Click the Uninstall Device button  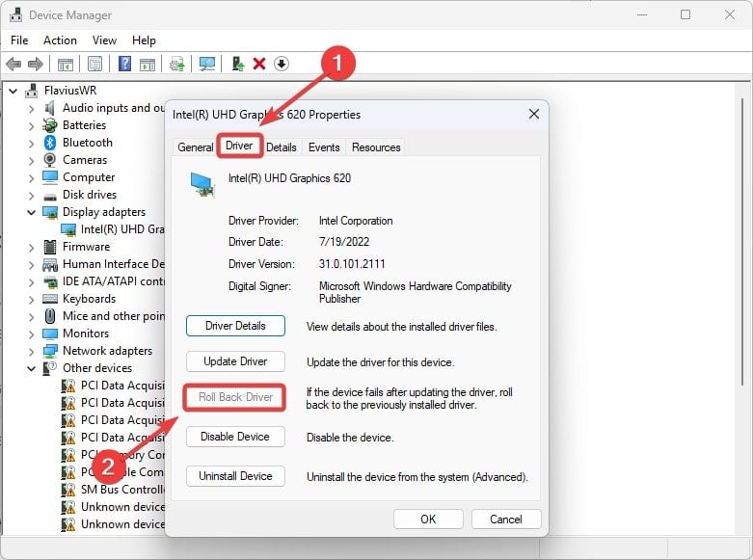click(x=235, y=476)
